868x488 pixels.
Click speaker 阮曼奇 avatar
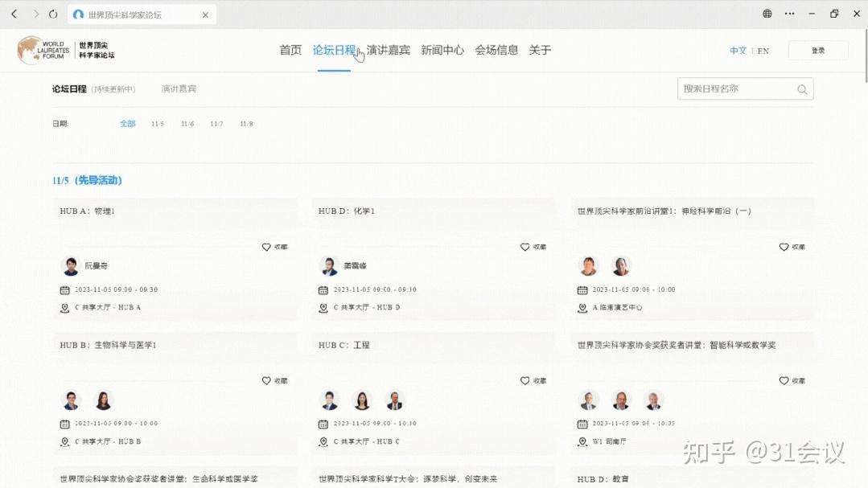[x=71, y=266]
